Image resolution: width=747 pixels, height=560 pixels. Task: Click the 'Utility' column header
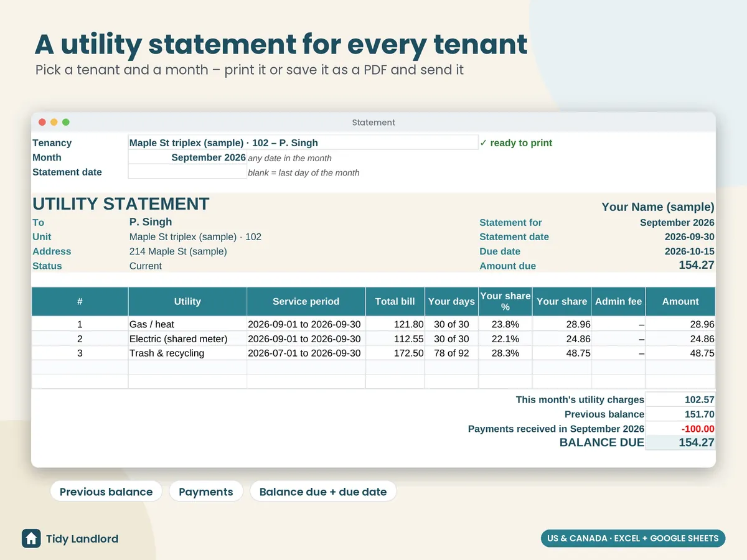click(x=187, y=301)
